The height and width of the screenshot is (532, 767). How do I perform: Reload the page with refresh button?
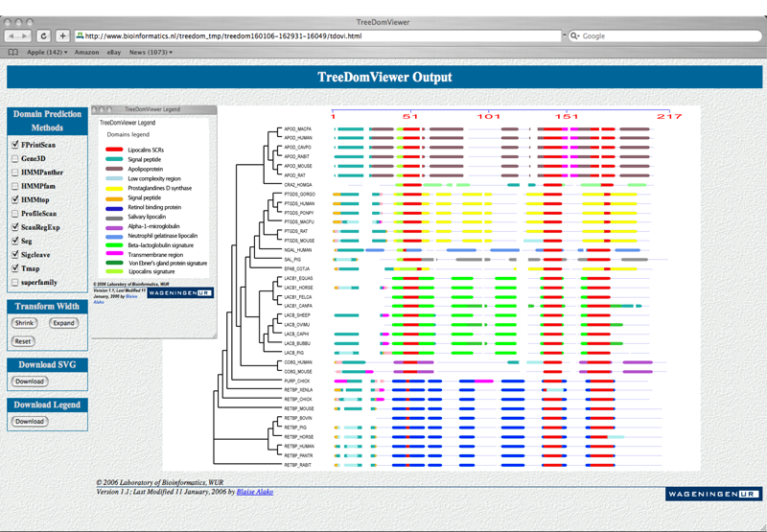click(44, 35)
